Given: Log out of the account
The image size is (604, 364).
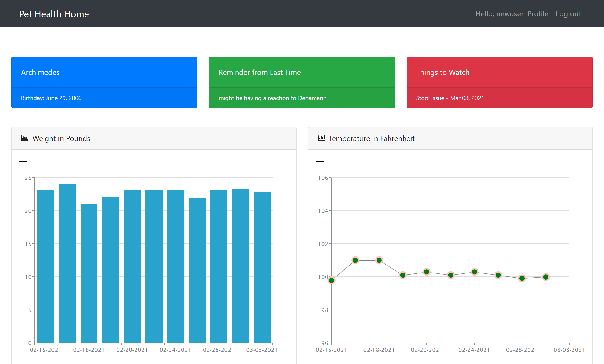Looking at the screenshot, I should pos(568,14).
